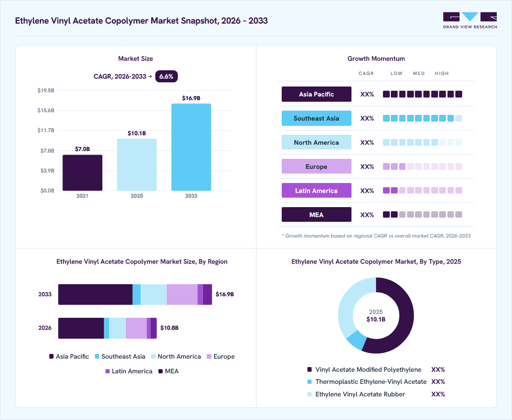This screenshot has height=420, width=512.
Task: Click the Asia Pacific legend swatch
Action: coord(51,357)
